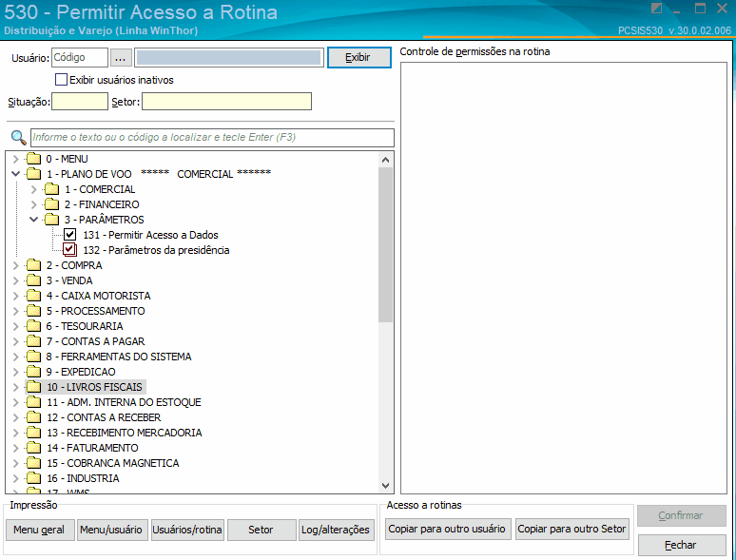Click the Setor print button
The height and width of the screenshot is (560, 736).
pos(261,530)
